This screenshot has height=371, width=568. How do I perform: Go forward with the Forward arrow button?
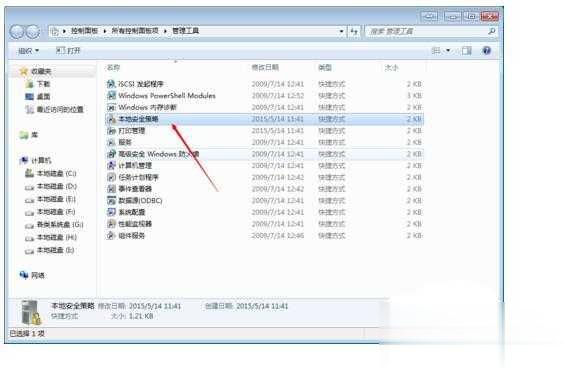coord(33,32)
